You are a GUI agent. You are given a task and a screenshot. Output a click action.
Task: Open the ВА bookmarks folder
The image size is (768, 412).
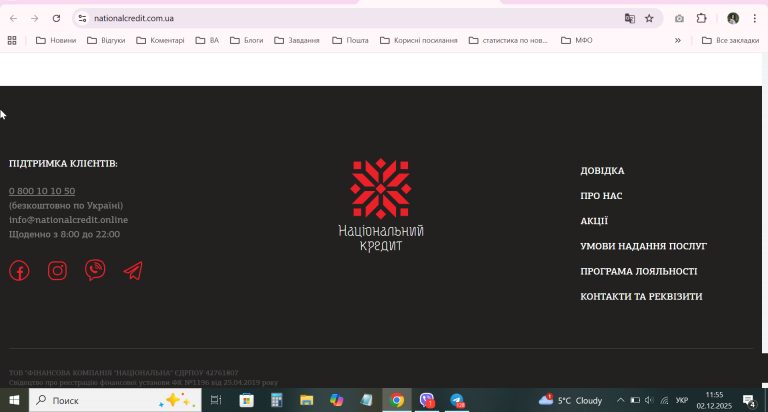click(x=207, y=40)
